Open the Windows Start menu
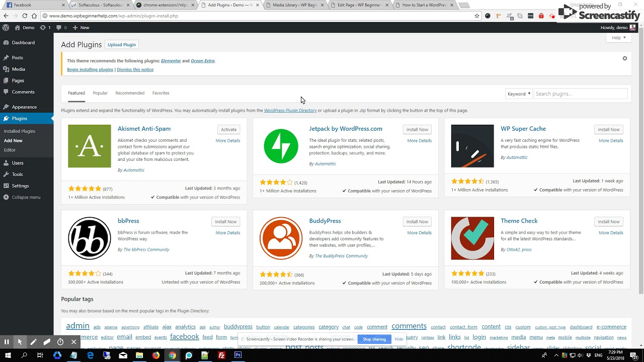Viewport: 644px width, 362px height. pyautogui.click(x=7, y=355)
